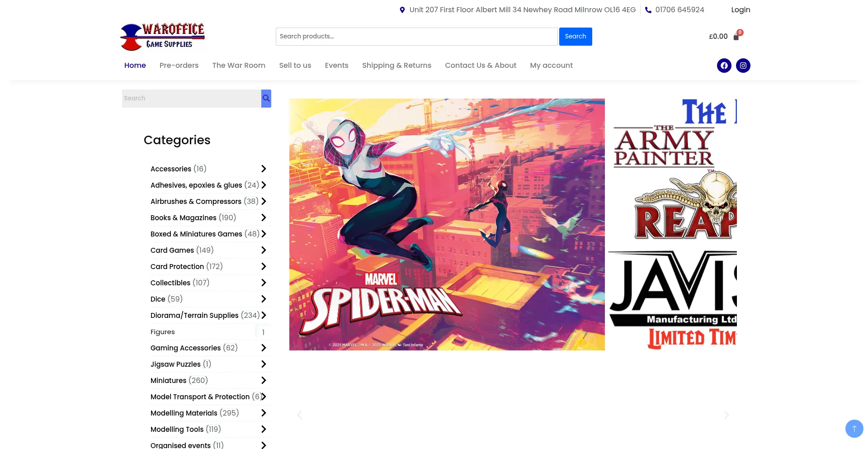Click the Login link

tap(741, 10)
